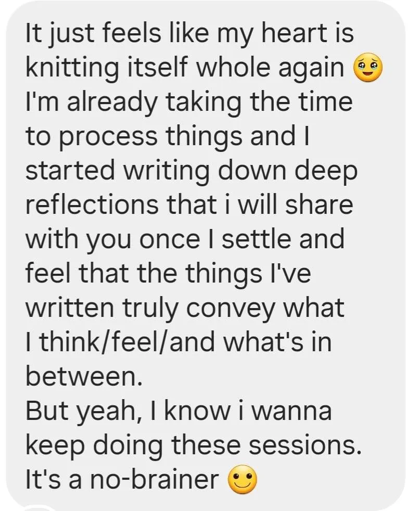
Task: Click the slightly smiling face emoji
Action: coord(242,479)
